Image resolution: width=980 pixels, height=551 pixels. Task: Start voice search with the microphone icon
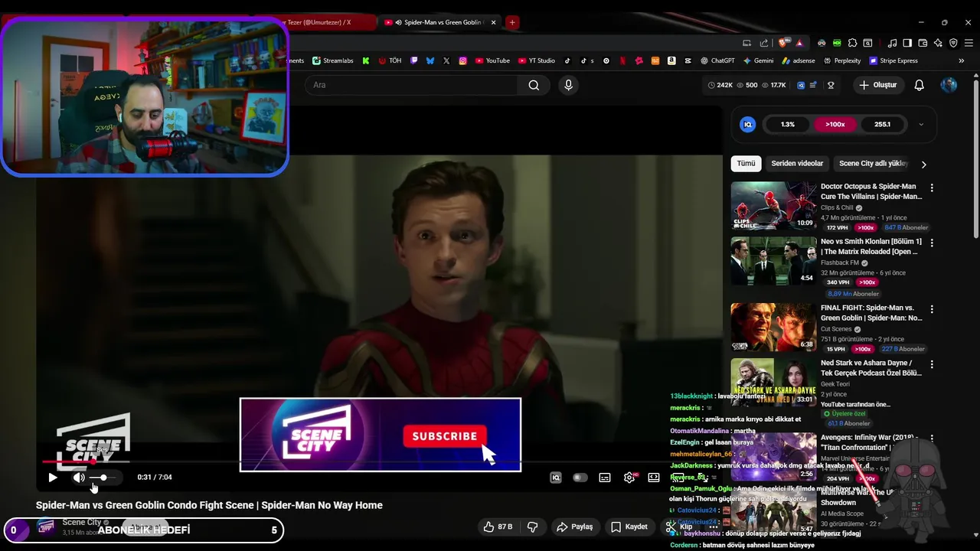coord(568,85)
